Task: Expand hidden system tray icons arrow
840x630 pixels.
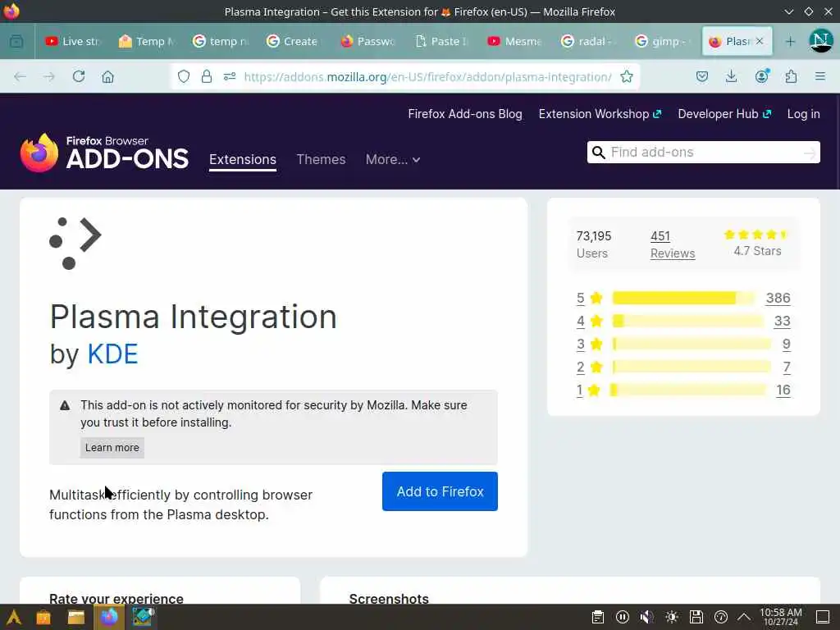Action: click(743, 617)
